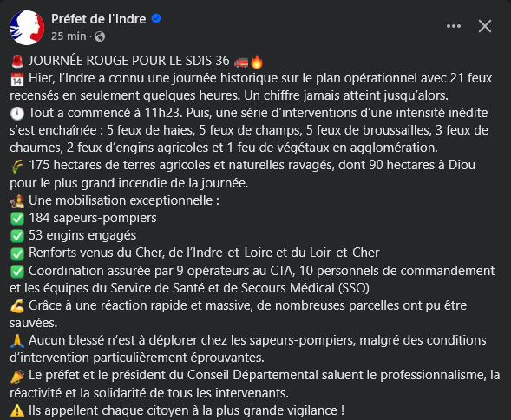Click the fire truck emoji

coord(241,62)
